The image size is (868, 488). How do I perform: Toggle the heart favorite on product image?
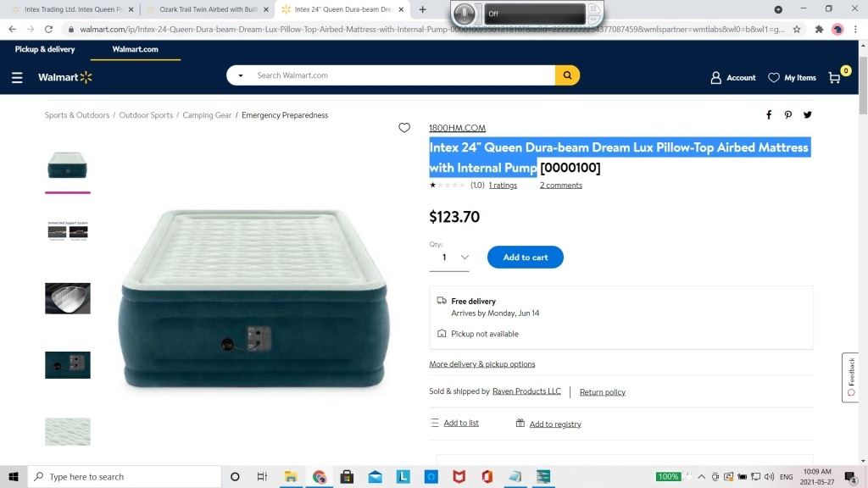[404, 128]
